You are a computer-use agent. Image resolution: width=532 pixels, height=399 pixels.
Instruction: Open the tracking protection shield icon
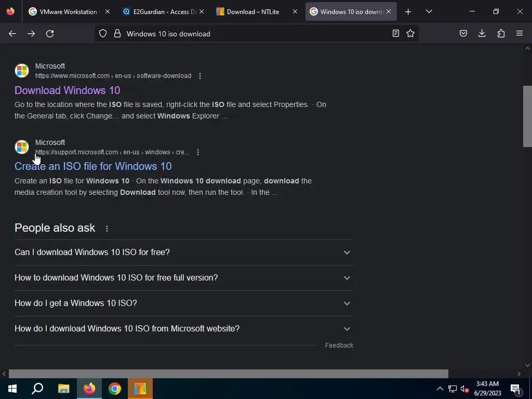coord(103,34)
